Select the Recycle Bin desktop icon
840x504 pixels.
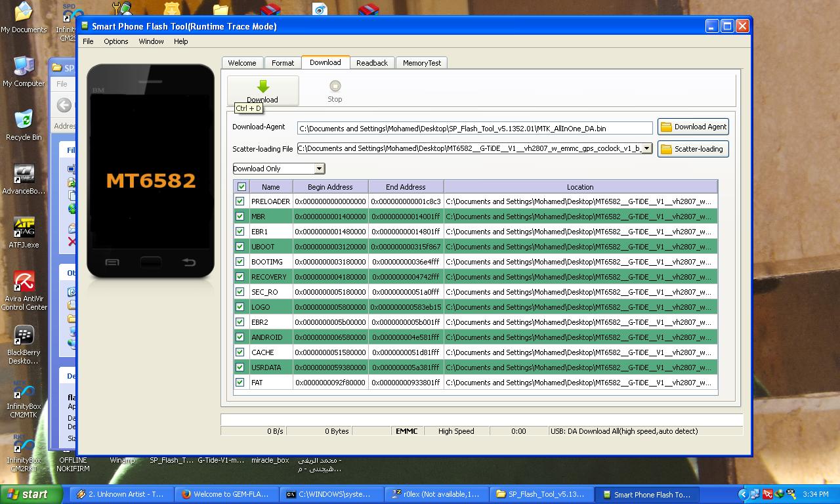pyautogui.click(x=24, y=120)
